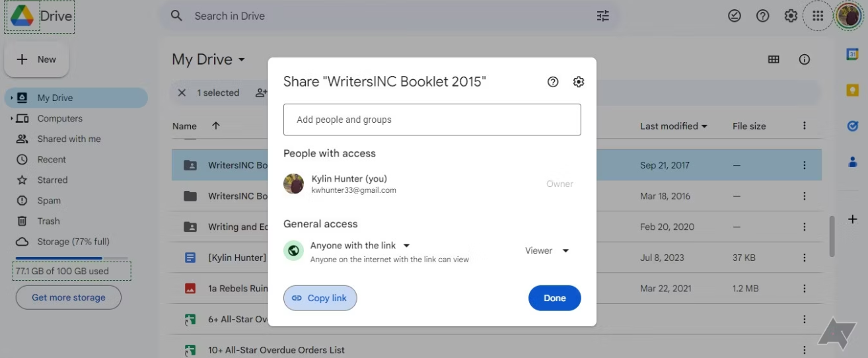Click the storage usage progress bar

(x=72, y=258)
